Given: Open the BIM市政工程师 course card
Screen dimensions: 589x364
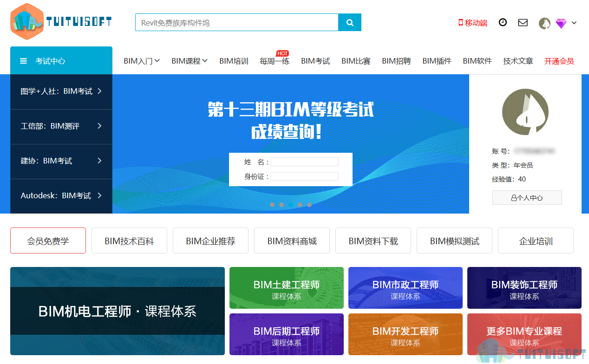Looking at the screenshot, I should [406, 288].
